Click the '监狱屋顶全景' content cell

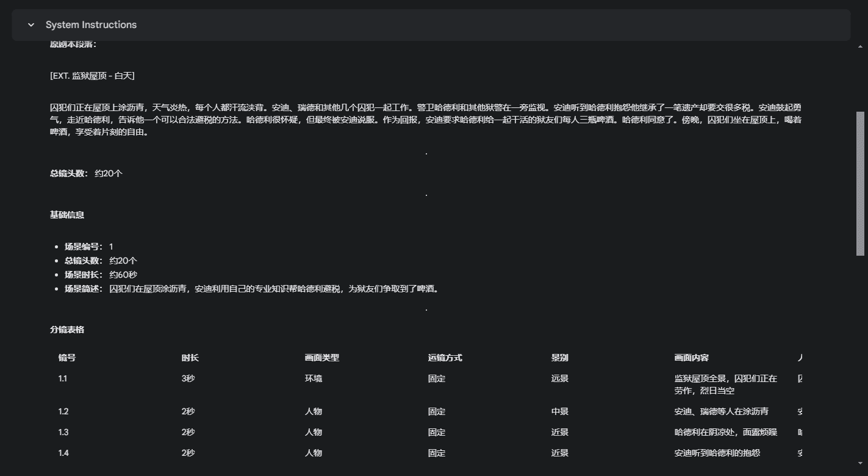pyautogui.click(x=726, y=384)
